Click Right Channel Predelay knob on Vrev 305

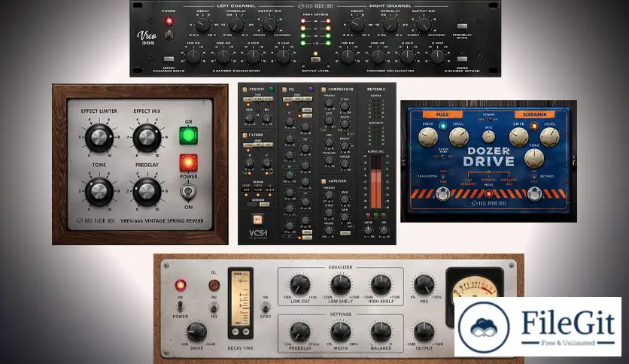pos(390,25)
